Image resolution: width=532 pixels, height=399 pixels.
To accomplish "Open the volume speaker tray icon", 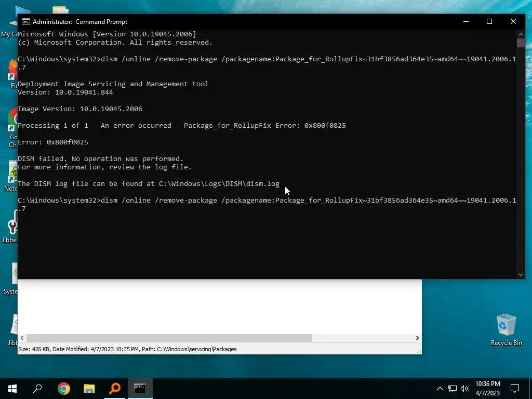I will 464,389.
